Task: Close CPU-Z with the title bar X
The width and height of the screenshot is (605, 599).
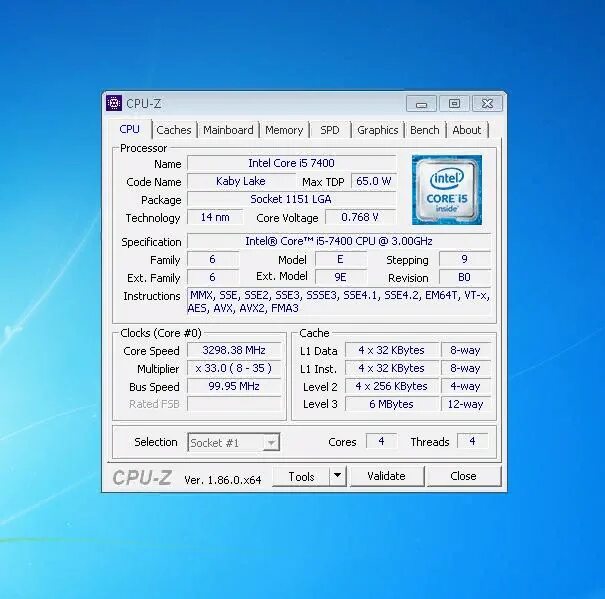Action: (487, 104)
